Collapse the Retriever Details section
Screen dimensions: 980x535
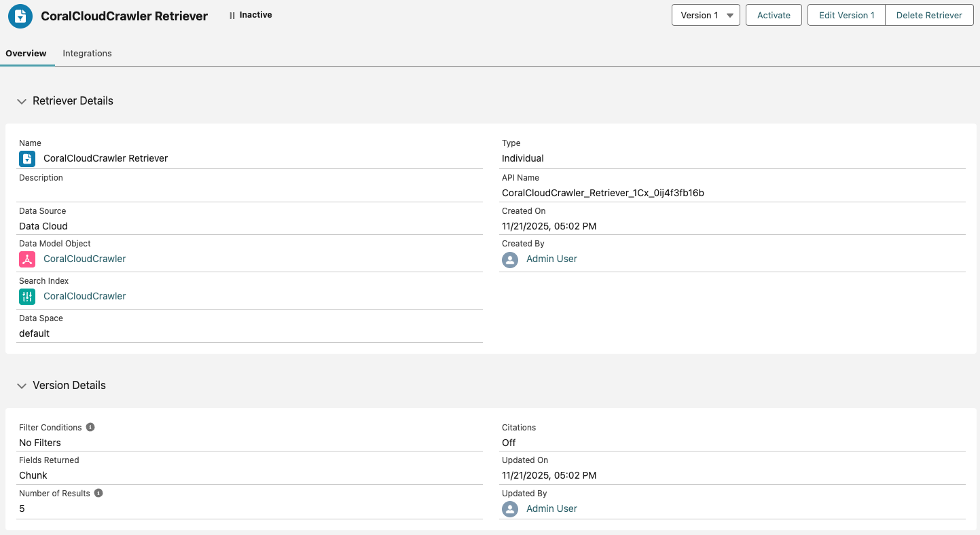pyautogui.click(x=22, y=101)
